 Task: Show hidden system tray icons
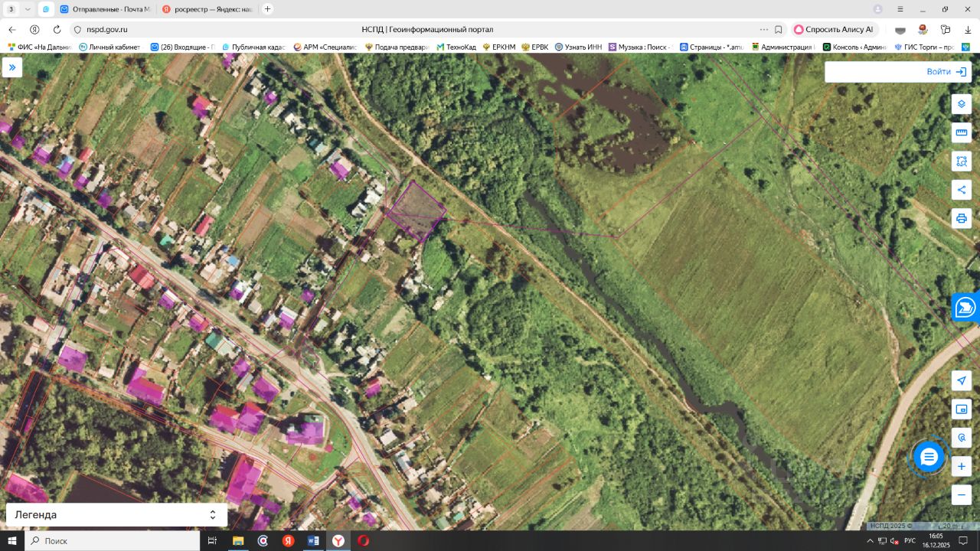[870, 540]
